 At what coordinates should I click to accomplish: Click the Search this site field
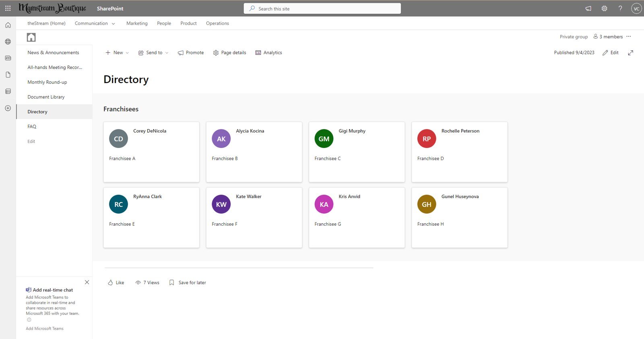point(322,8)
